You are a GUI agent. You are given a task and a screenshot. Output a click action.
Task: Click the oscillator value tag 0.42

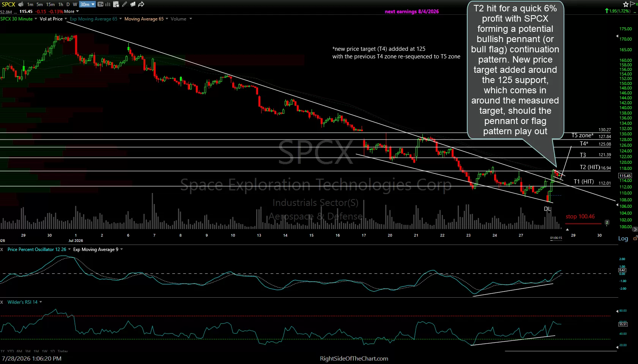click(622, 270)
